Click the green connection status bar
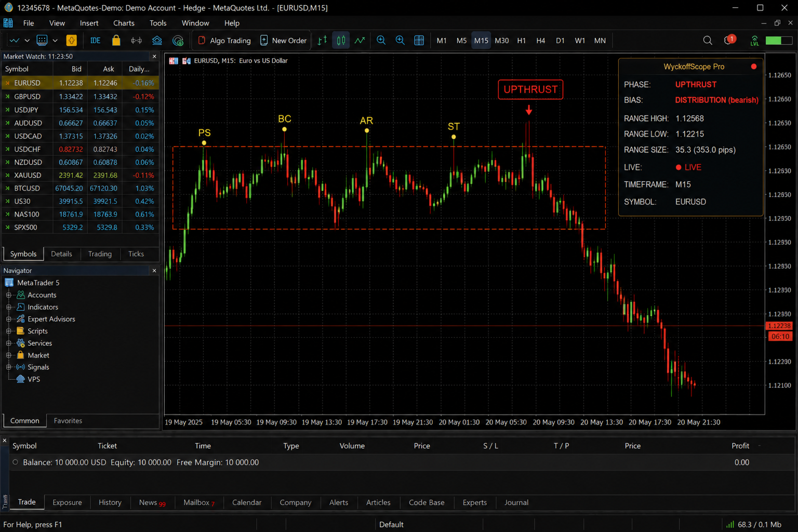The width and height of the screenshot is (798, 532). [779, 41]
